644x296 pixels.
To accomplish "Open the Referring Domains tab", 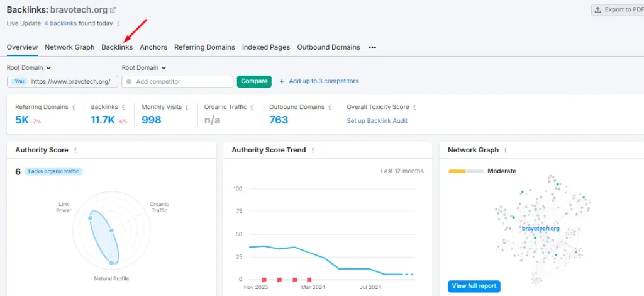I will [x=204, y=47].
